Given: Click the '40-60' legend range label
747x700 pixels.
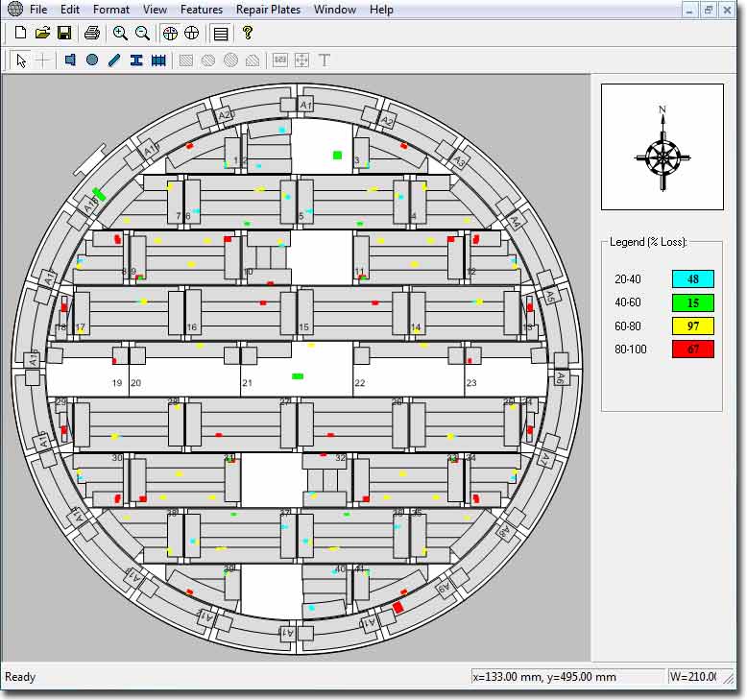Looking at the screenshot, I should pos(627,302).
